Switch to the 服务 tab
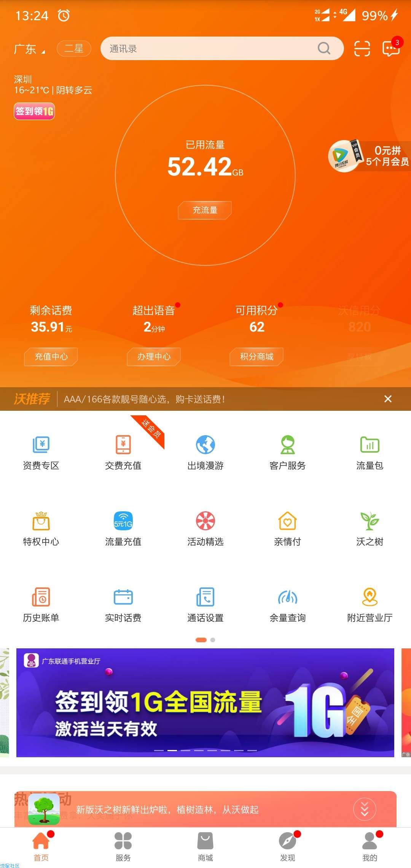 click(123, 846)
